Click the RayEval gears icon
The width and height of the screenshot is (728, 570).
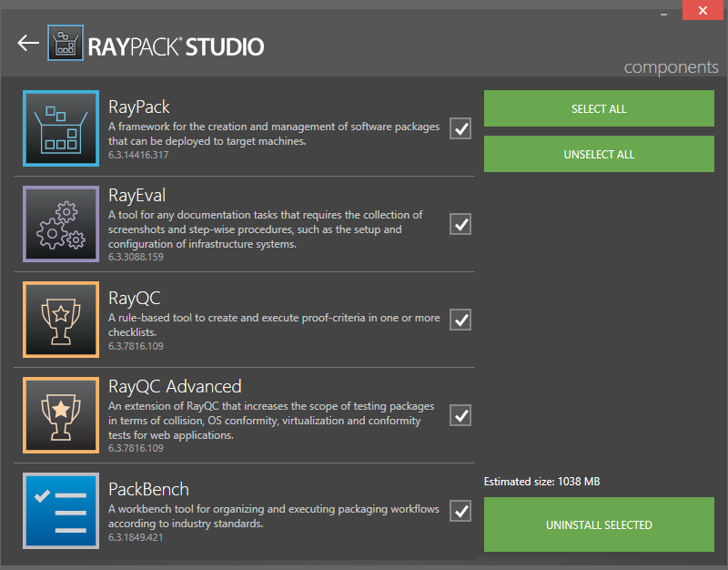(61, 224)
